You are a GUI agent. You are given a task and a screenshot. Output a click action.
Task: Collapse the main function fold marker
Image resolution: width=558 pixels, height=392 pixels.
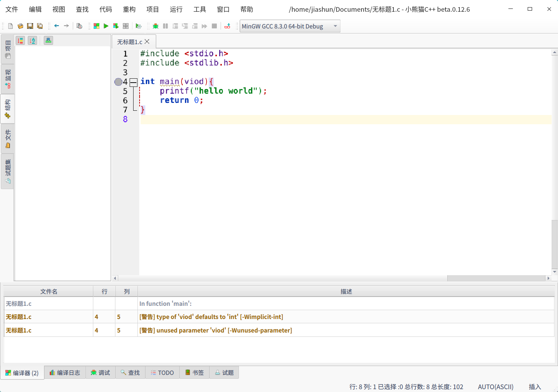click(x=134, y=82)
